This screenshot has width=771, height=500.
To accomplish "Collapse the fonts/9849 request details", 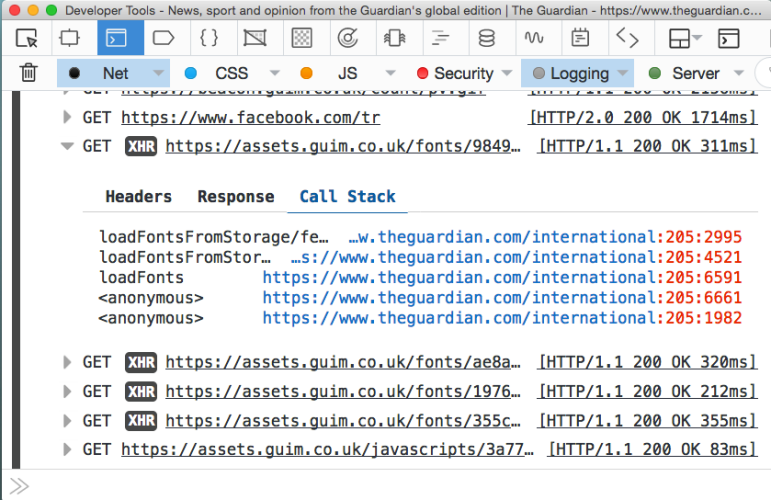I will pyautogui.click(x=67, y=146).
